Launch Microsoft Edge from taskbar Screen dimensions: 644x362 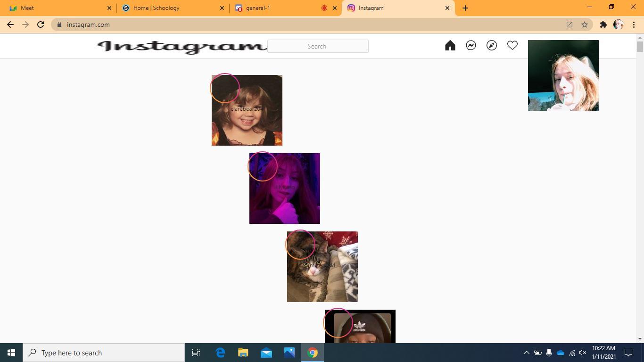point(220,353)
